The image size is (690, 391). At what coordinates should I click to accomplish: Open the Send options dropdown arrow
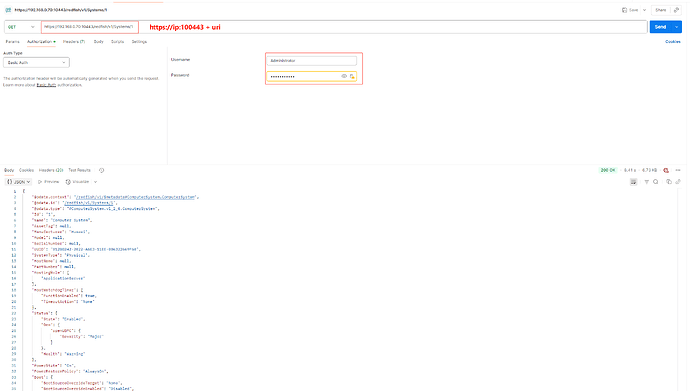coord(677,27)
